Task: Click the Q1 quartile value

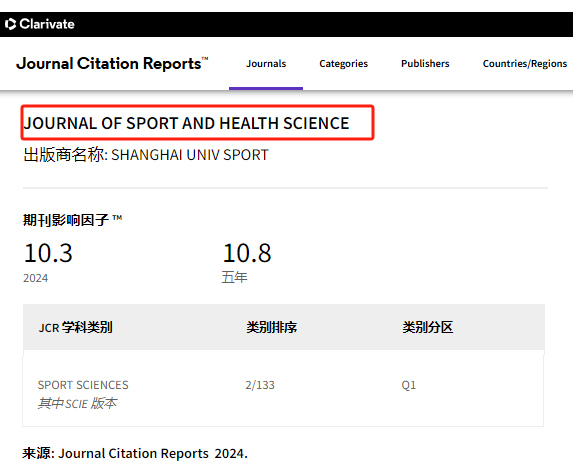Action: [x=409, y=385]
